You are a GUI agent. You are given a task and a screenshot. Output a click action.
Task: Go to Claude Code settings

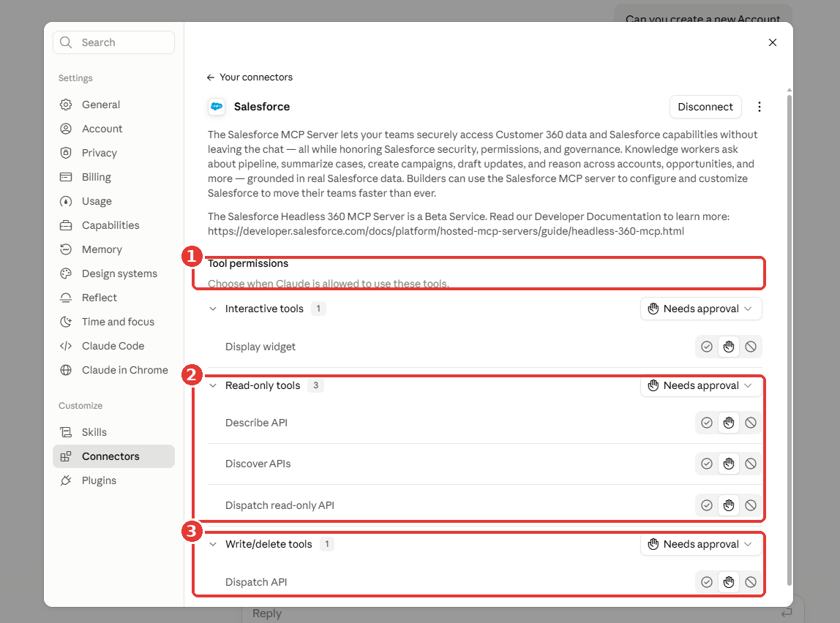pyautogui.click(x=113, y=346)
